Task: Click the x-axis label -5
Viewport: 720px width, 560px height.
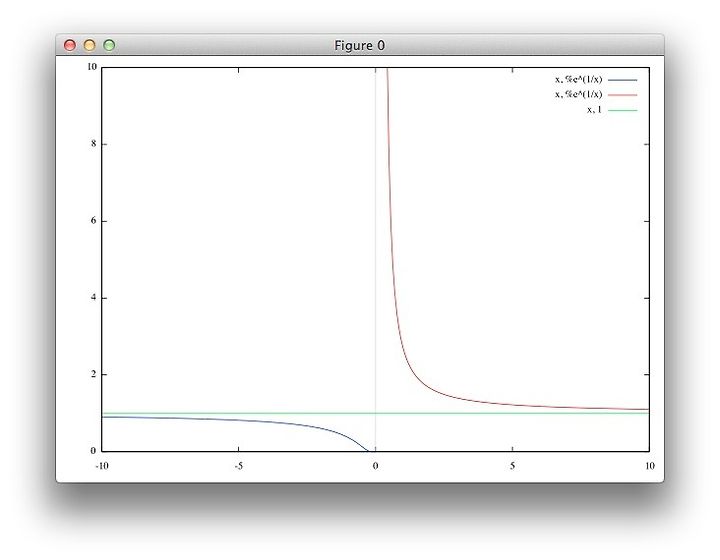Action: point(238,466)
